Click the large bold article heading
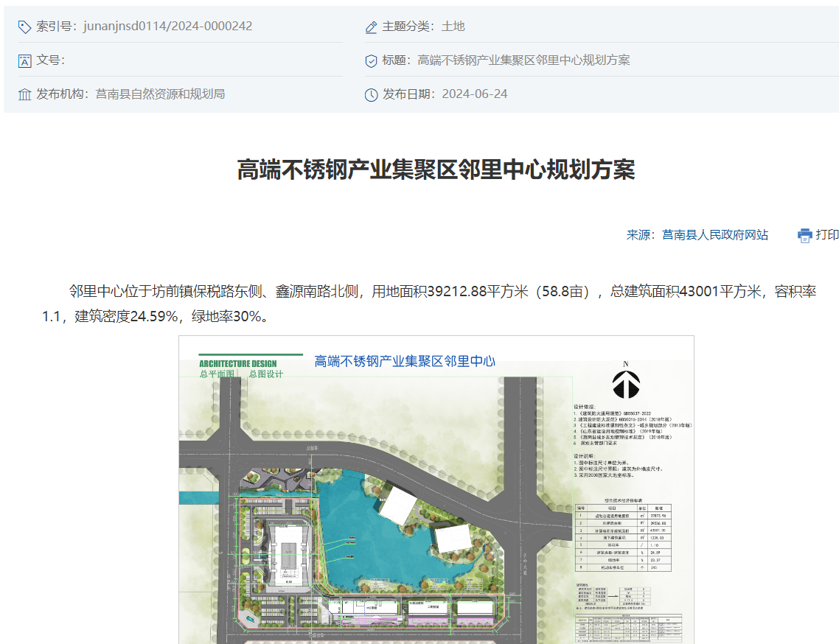Screen dimensions: 839x644 point(436,169)
